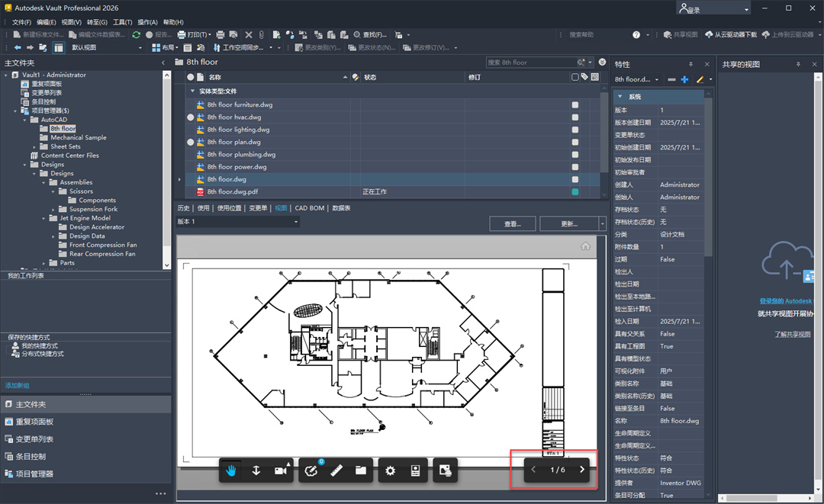
Task: Toggle checkbox for 8th floor plan.dwg
Action: coord(575,143)
